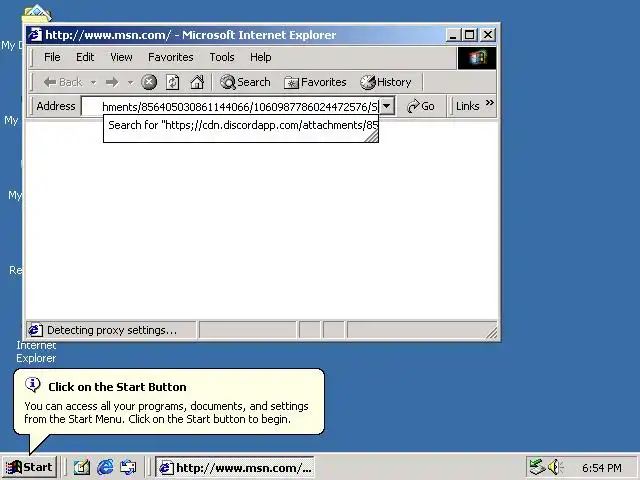Click the status bar page icon

(x=35, y=330)
